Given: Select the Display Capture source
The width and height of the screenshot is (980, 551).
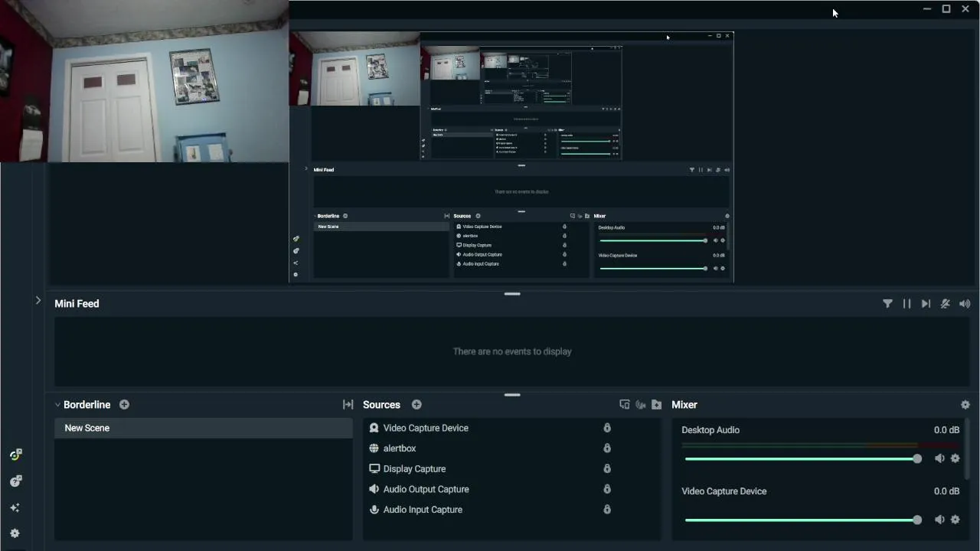Looking at the screenshot, I should pyautogui.click(x=511, y=468).
